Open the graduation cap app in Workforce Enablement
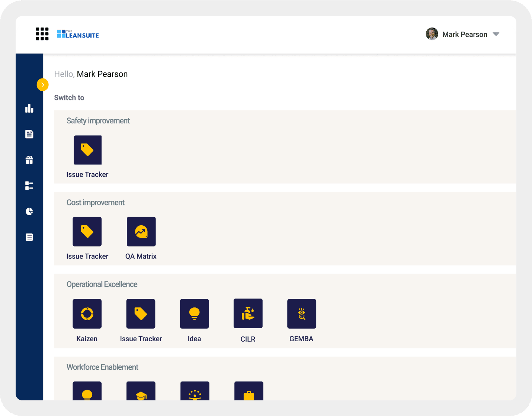Viewport: 532px width, 416px height. [141, 391]
